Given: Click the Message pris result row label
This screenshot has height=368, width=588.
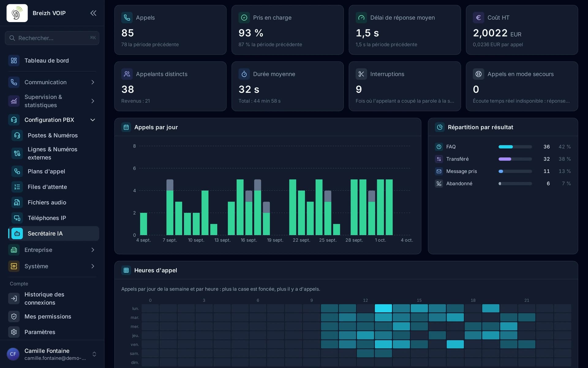Looking at the screenshot, I should tap(462, 171).
